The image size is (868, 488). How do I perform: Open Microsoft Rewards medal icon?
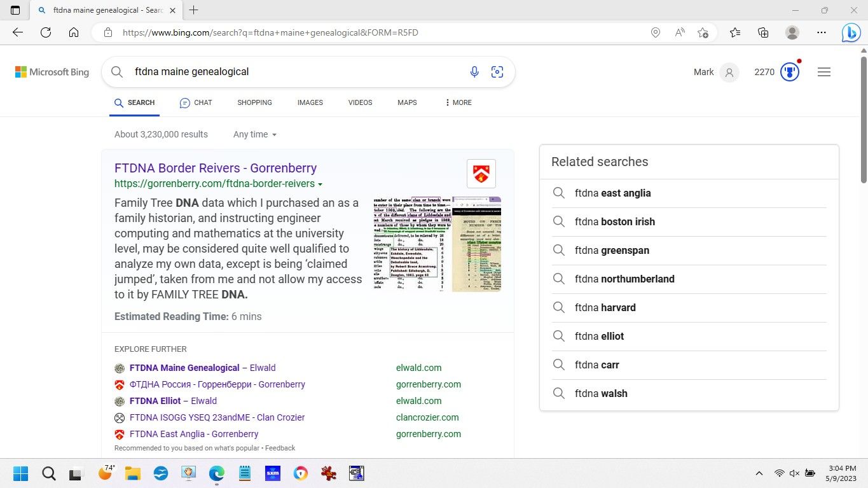coord(790,72)
